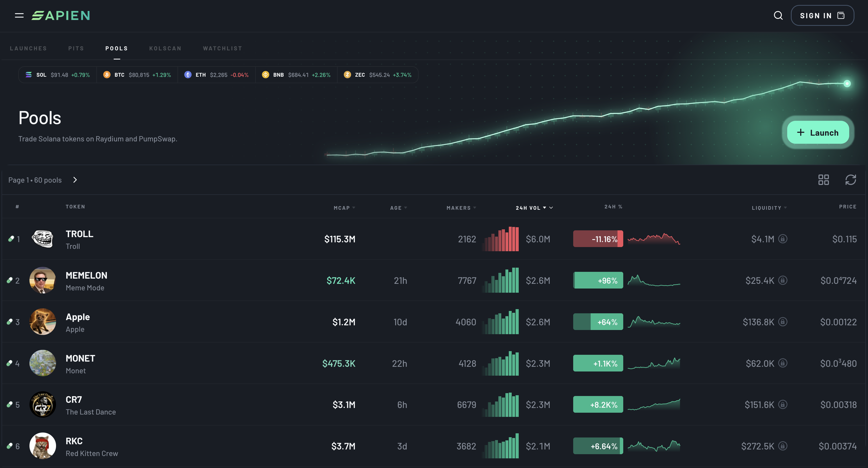This screenshot has width=868, height=468.
Task: Open the TROLL token name link
Action: [80, 234]
